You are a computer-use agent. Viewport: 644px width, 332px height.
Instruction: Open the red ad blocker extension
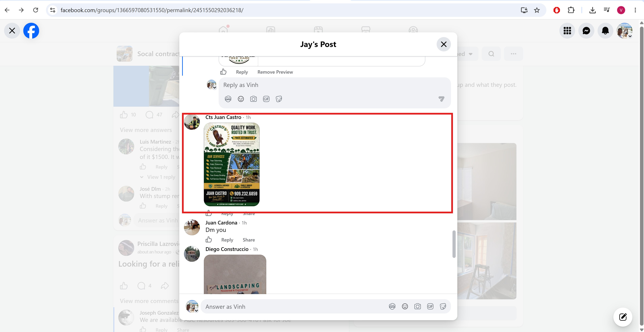[x=556, y=10]
